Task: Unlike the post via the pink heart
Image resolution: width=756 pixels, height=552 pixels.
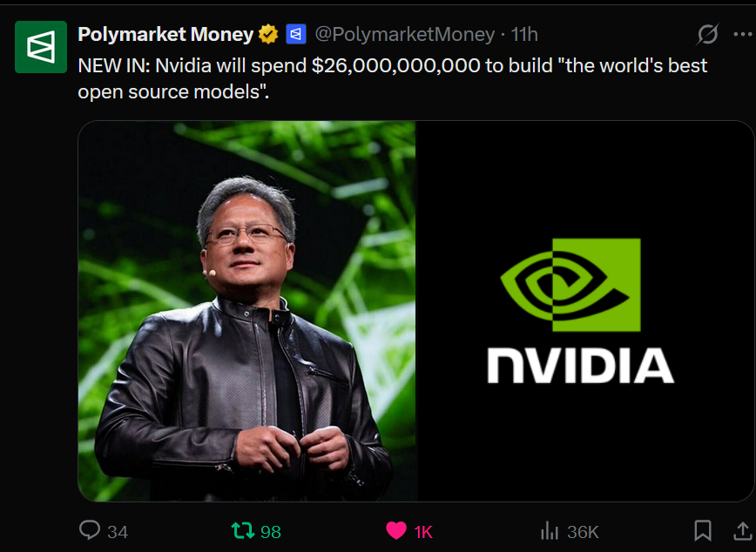Action: (x=396, y=531)
